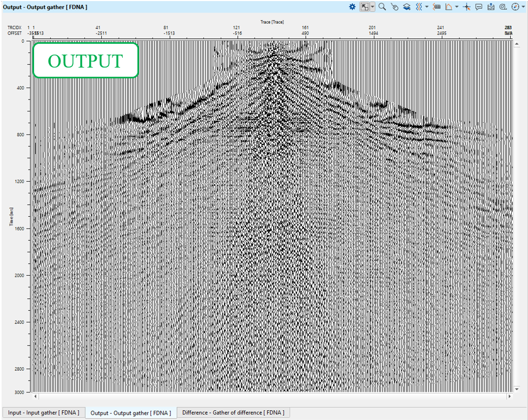Activate the magnifier zoom tool
The width and height of the screenshot is (528, 420).
coord(382,7)
